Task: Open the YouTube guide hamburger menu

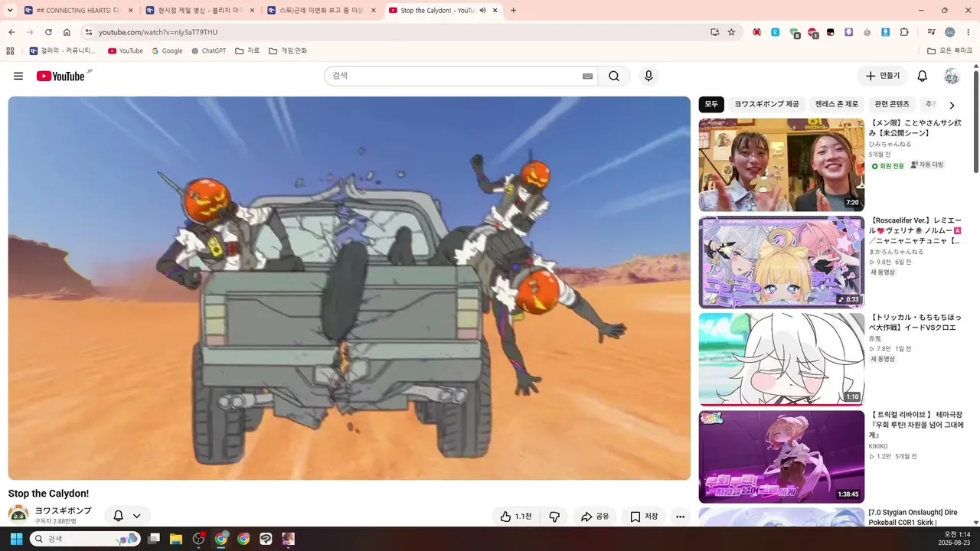Action: tap(18, 76)
